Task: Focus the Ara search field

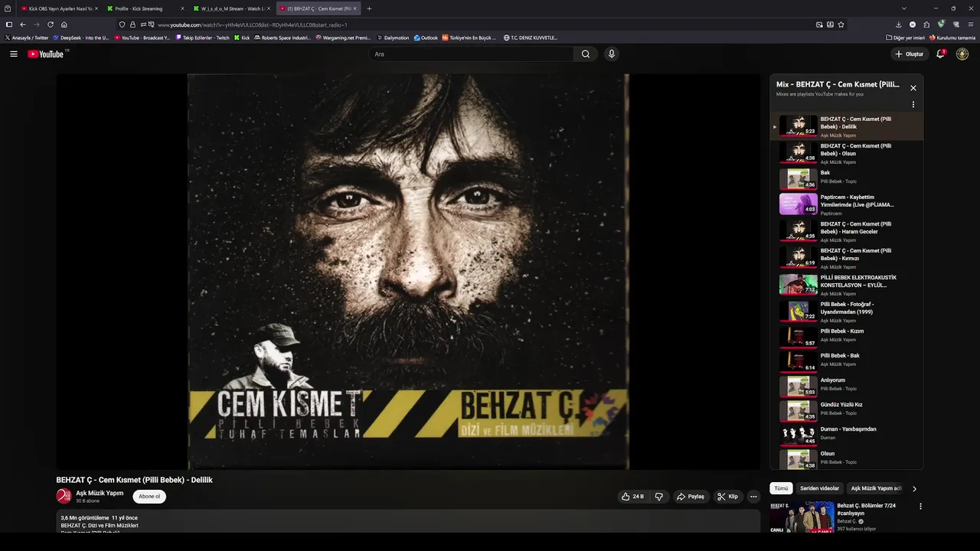Action: (x=471, y=54)
